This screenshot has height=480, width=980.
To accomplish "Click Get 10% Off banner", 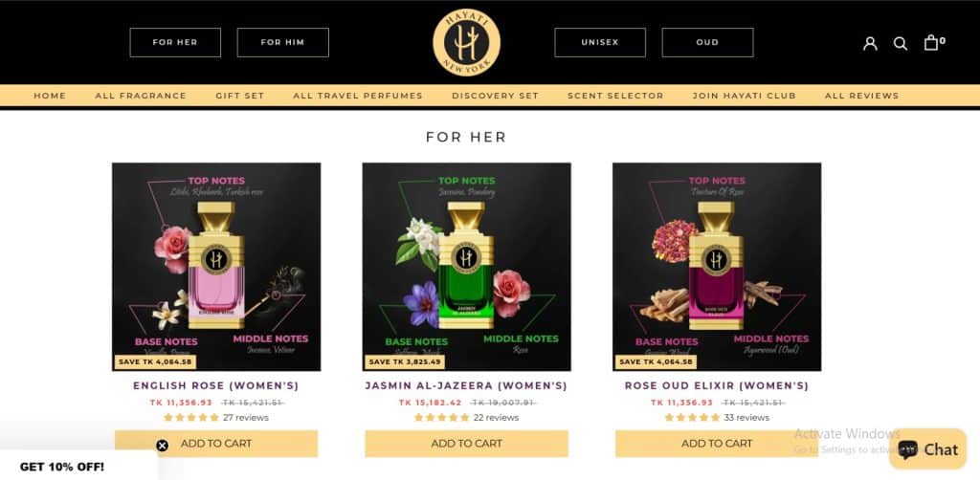I will (62, 467).
